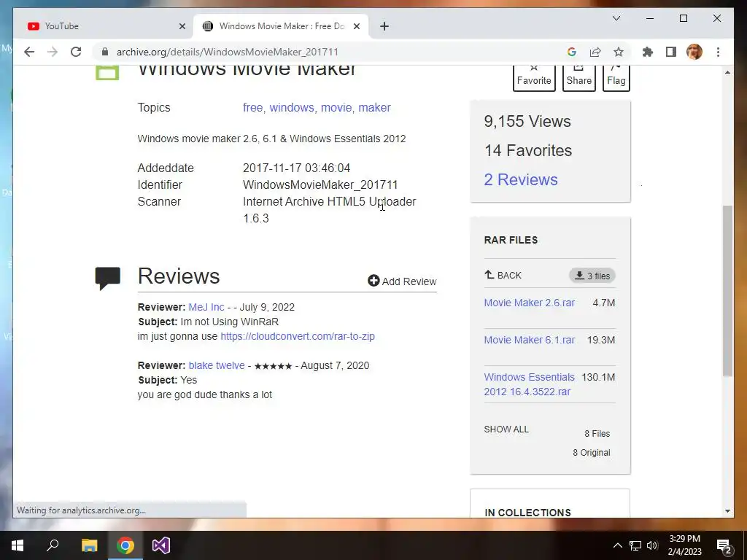Open taskbar Search

(53, 545)
